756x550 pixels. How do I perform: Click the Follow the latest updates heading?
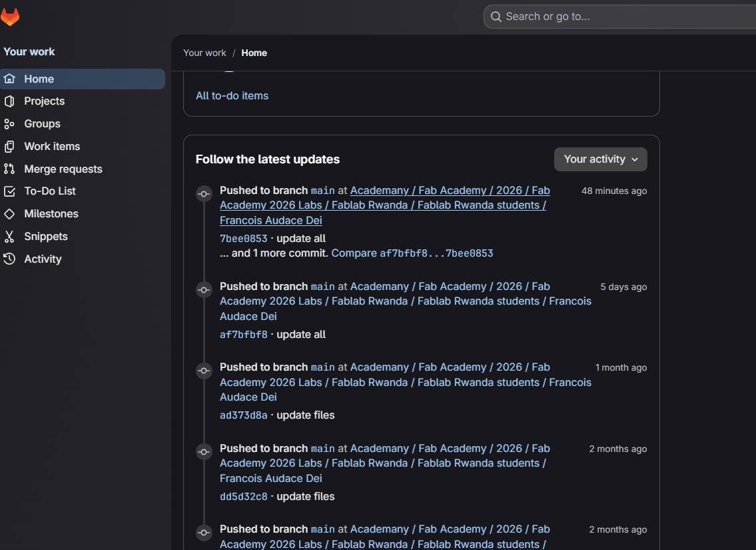tap(268, 159)
